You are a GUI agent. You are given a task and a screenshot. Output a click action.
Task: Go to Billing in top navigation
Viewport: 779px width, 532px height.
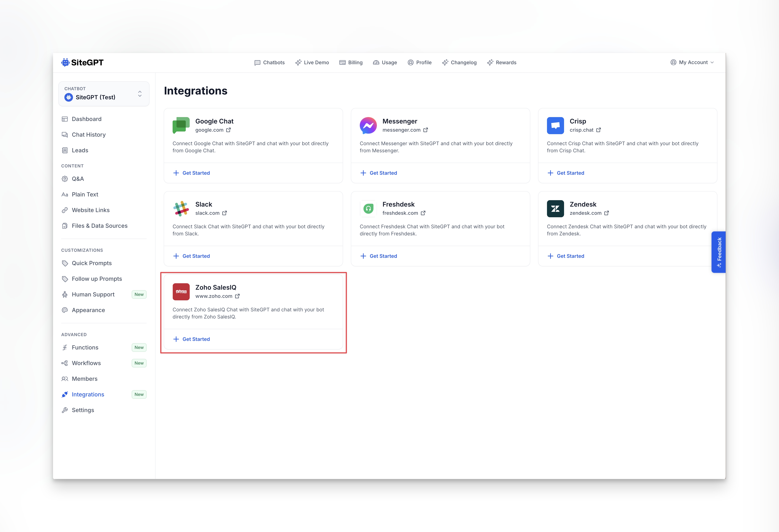(x=351, y=63)
